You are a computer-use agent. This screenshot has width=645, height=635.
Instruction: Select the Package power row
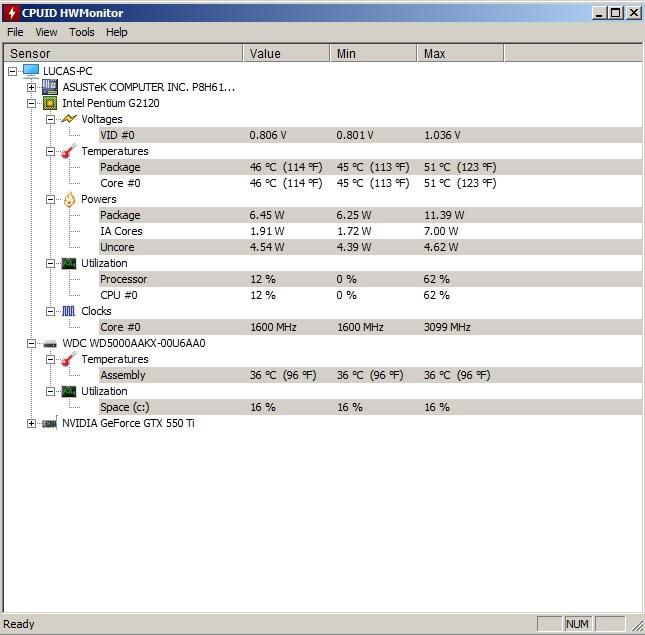(x=370, y=215)
